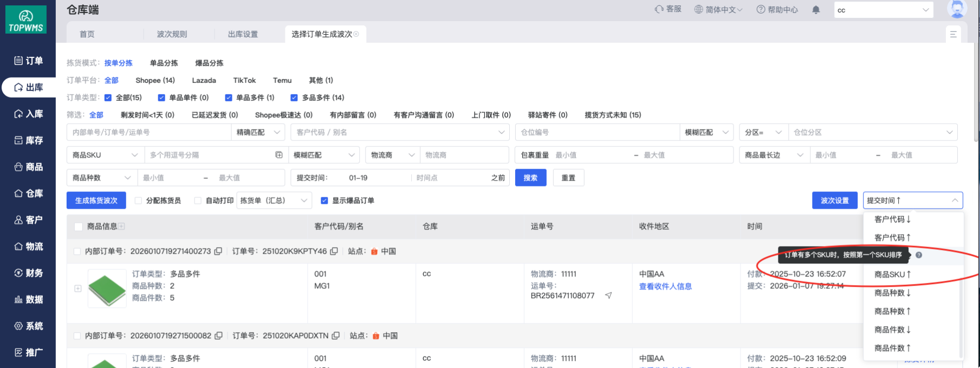Filter by Shopee (14) platform
This screenshot has height=368, width=980.
[155, 80]
